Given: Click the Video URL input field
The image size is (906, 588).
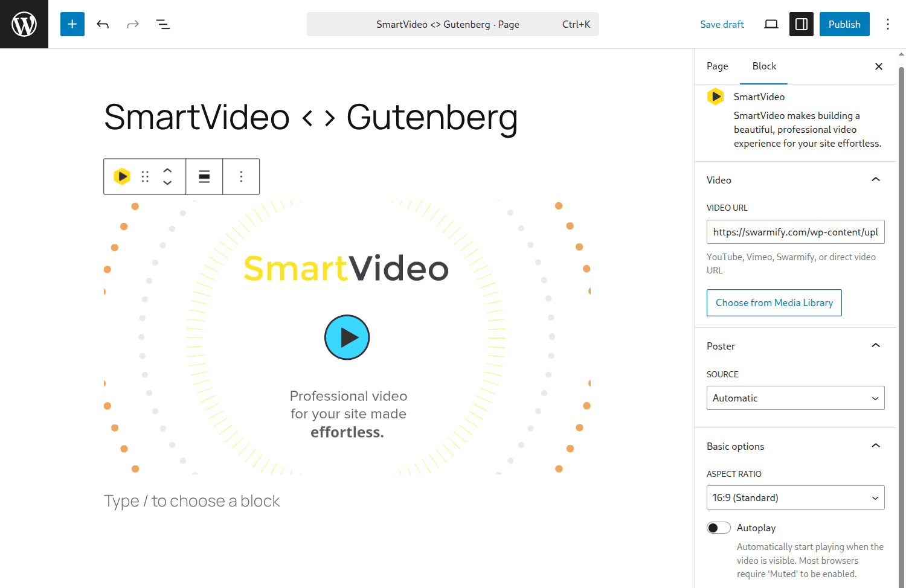Looking at the screenshot, I should click(x=795, y=232).
